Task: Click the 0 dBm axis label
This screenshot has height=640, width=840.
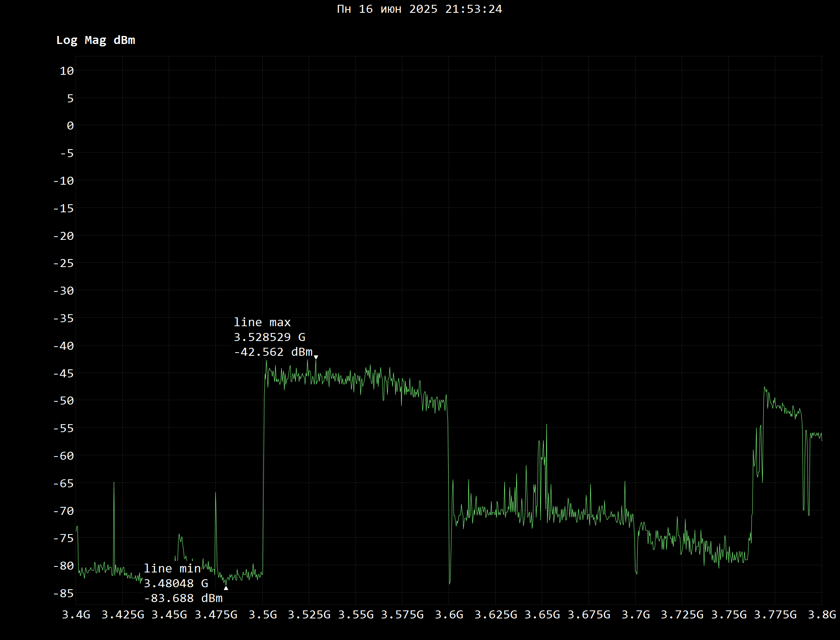Action: click(x=70, y=126)
